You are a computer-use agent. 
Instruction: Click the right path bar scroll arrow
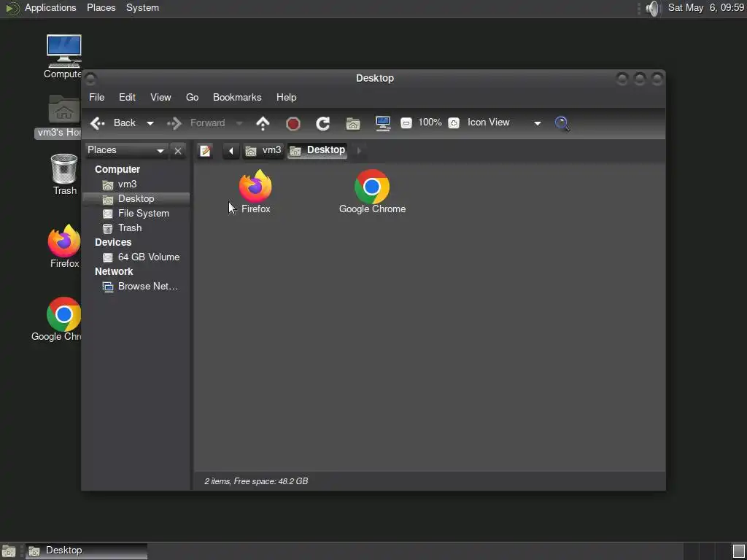(359, 151)
